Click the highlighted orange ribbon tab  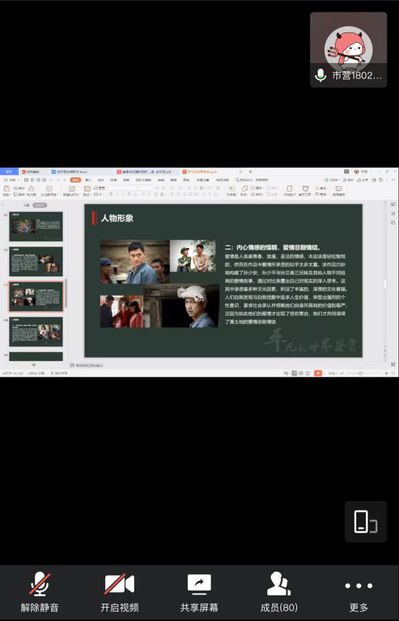pos(75,180)
